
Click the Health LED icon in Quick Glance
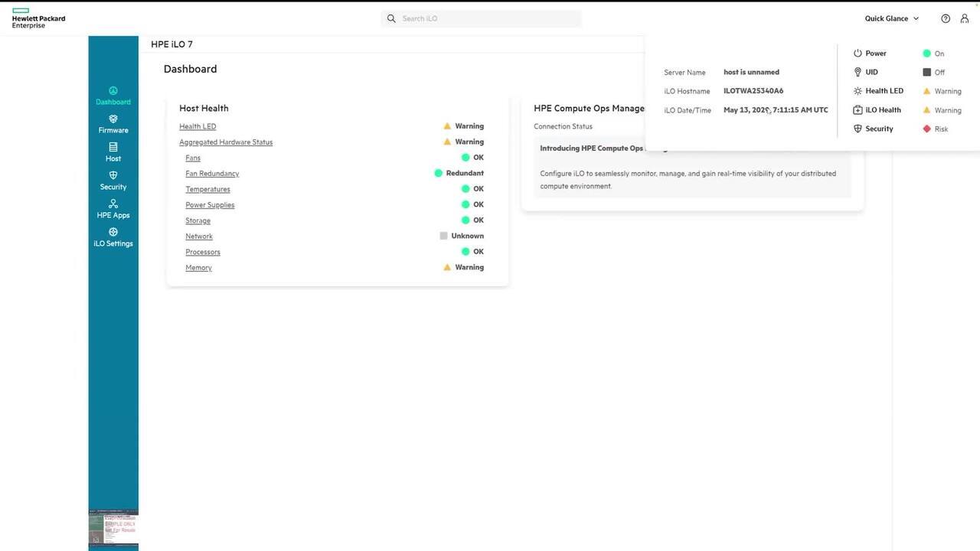(x=857, y=91)
